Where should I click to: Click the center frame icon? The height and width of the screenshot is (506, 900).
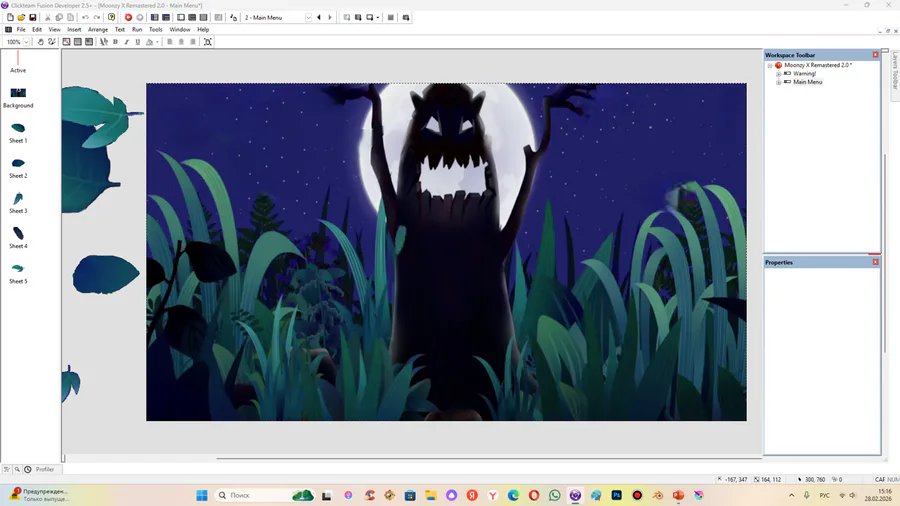click(x=208, y=42)
